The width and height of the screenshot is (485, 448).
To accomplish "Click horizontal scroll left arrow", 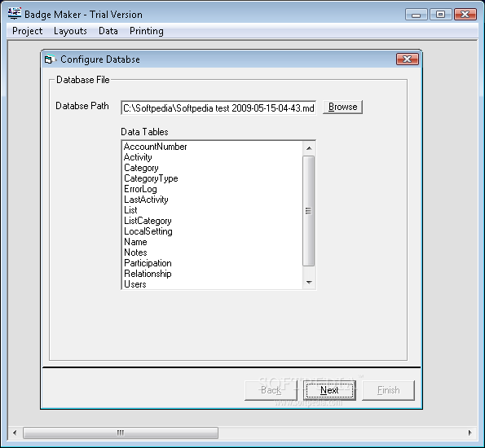I will point(15,433).
